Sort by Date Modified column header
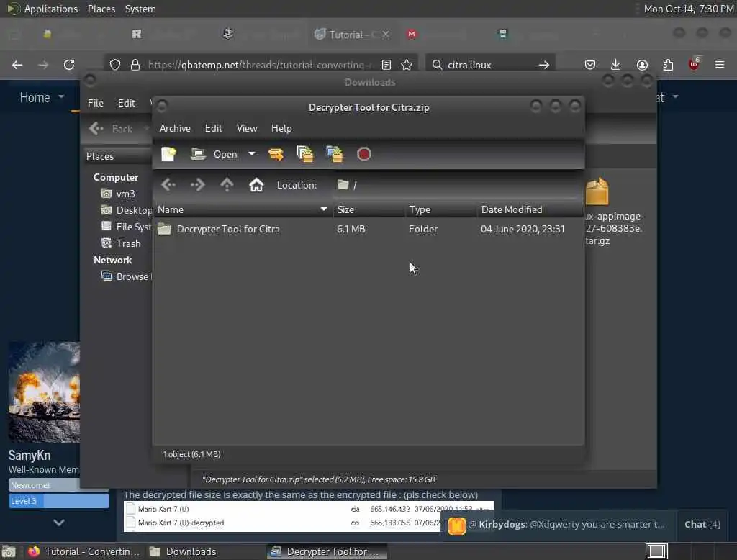The height and width of the screenshot is (560, 737). click(530, 209)
